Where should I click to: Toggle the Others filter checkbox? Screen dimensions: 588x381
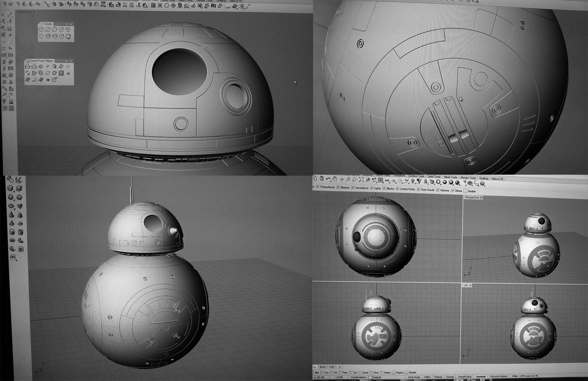tap(452, 190)
